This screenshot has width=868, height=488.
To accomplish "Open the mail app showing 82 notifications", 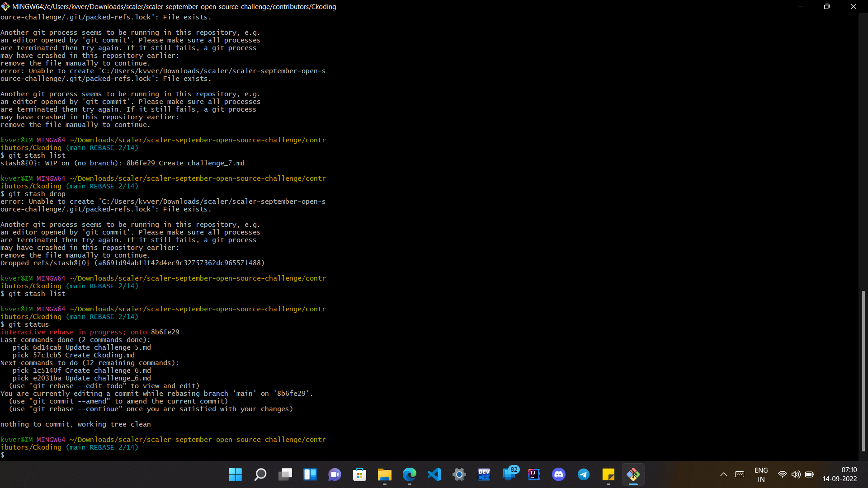I will pyautogui.click(x=509, y=474).
